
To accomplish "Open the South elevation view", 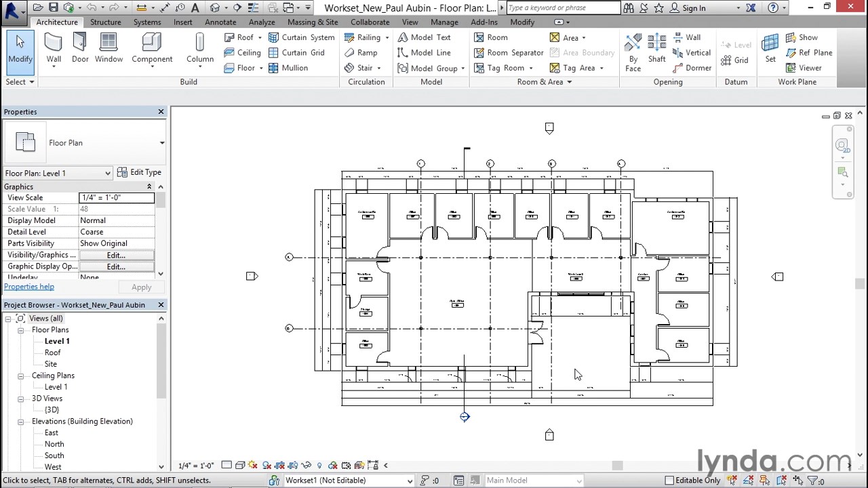I will (54, 455).
